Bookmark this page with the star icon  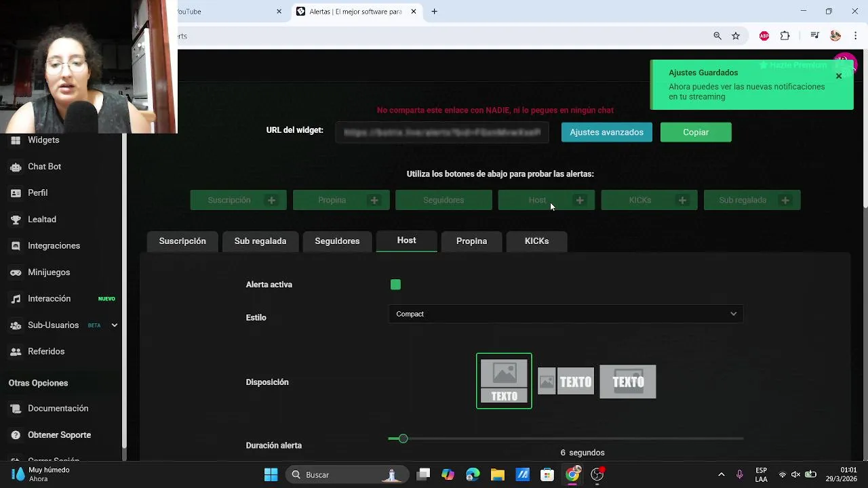(736, 36)
